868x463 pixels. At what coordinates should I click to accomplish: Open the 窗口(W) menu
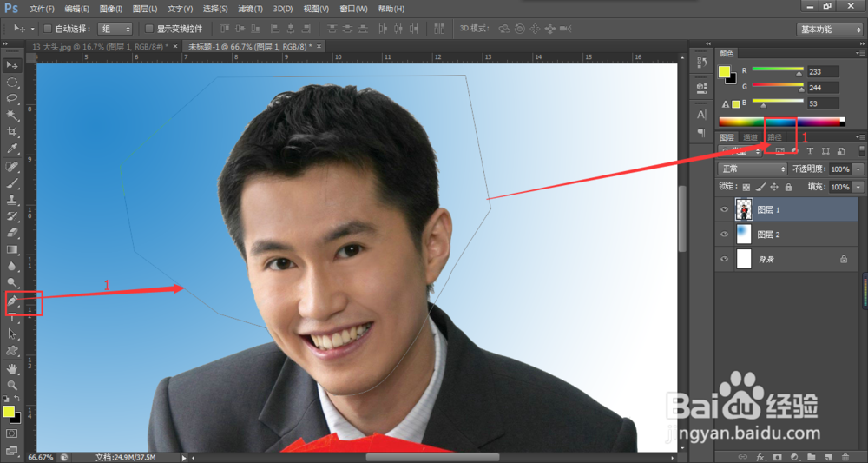(354, 9)
